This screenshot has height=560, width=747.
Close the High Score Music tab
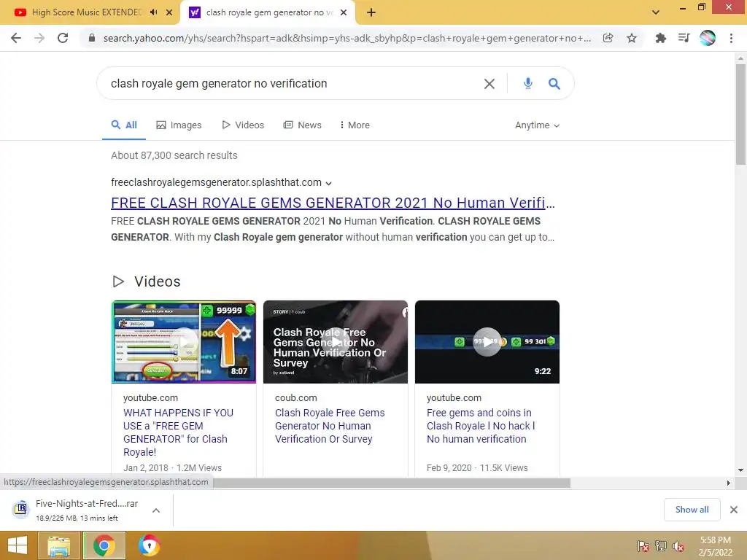pyautogui.click(x=169, y=12)
